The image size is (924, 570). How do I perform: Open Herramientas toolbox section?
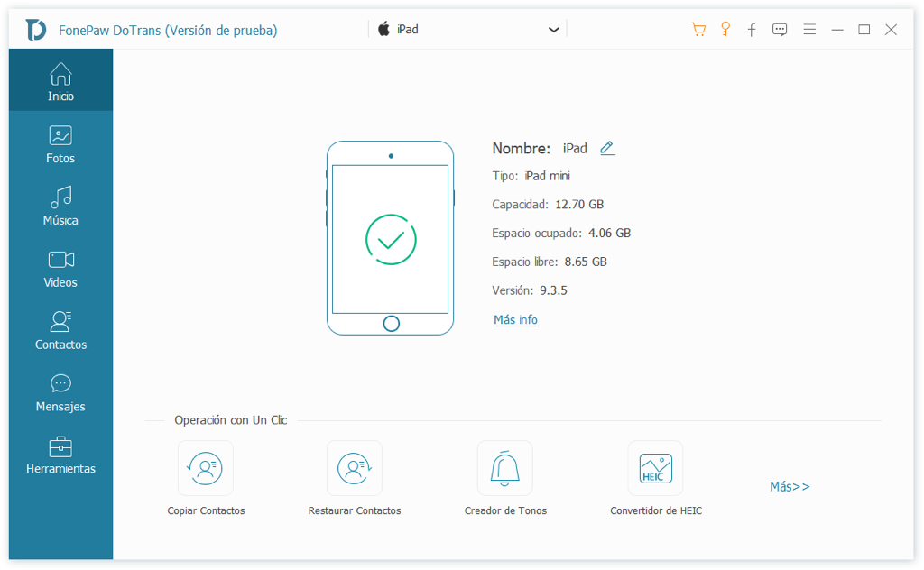(x=60, y=455)
